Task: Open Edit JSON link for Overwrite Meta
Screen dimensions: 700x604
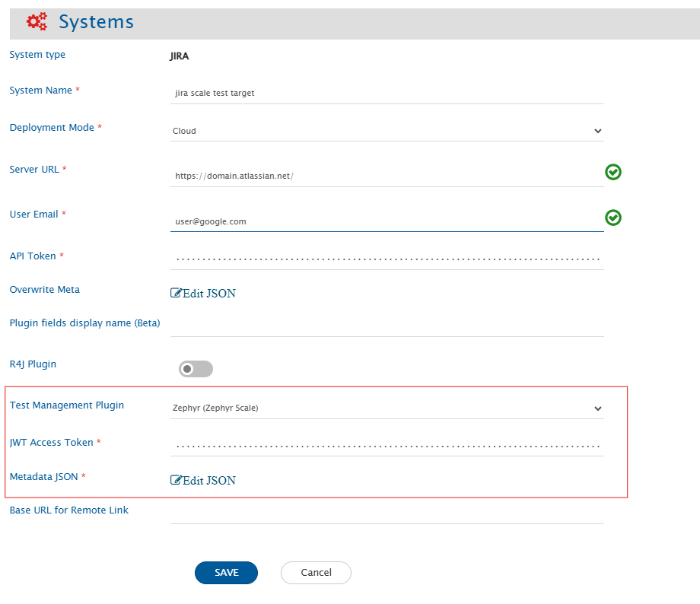Action: coord(203,294)
